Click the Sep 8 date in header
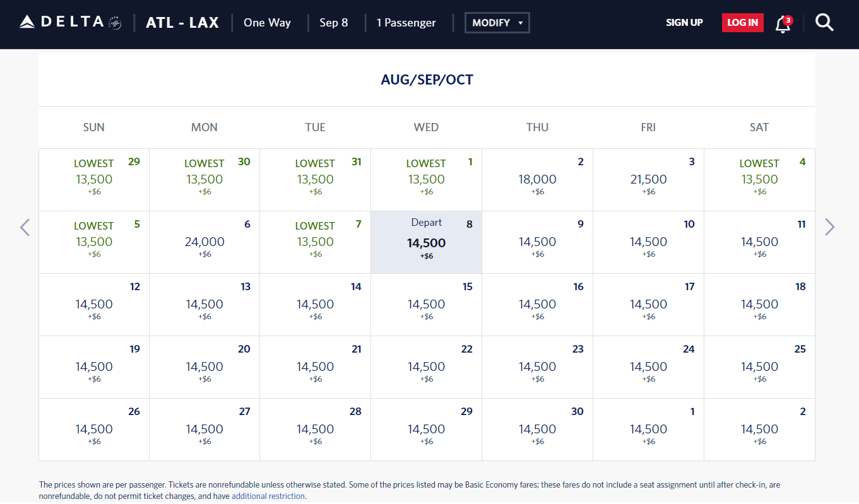Screen dimensions: 859x504 [334, 23]
